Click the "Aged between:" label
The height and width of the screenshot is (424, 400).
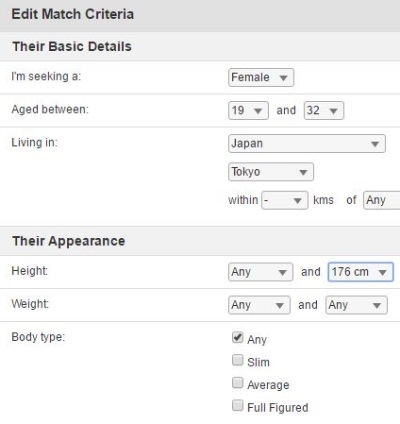point(50,109)
